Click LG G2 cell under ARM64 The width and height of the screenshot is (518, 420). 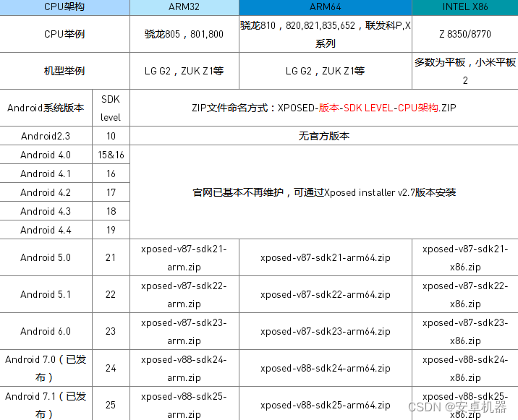[x=326, y=71]
